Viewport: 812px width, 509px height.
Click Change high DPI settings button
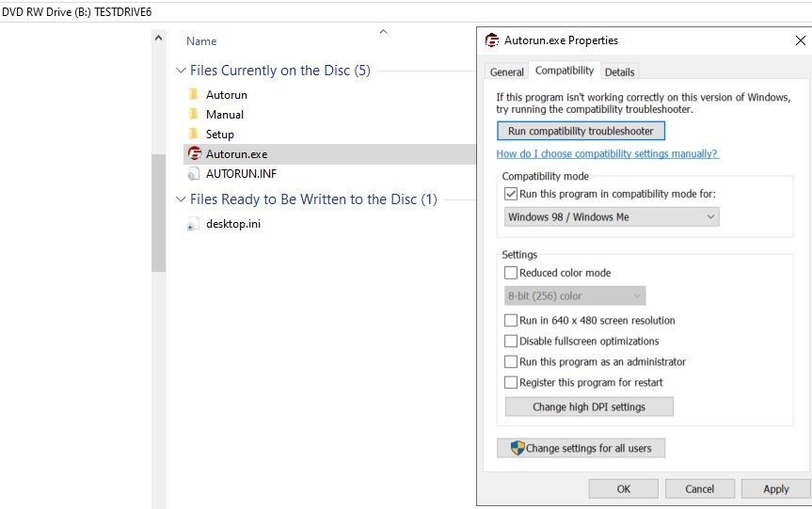coord(589,406)
